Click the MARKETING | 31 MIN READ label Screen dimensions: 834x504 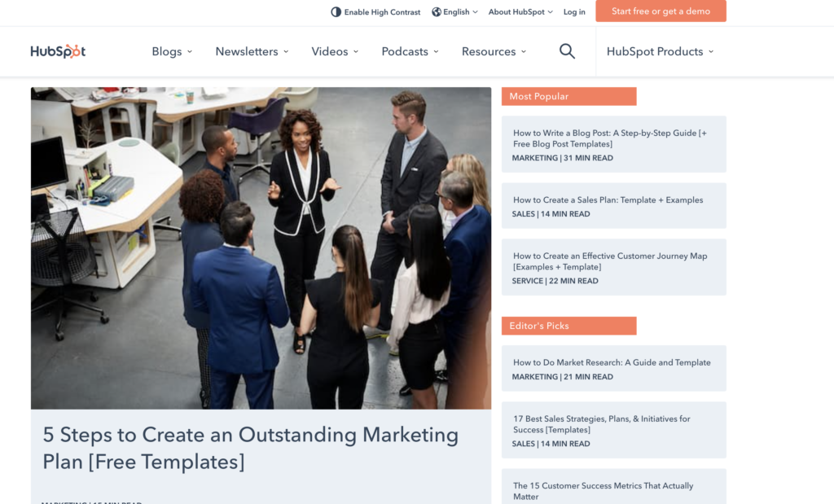pos(562,158)
